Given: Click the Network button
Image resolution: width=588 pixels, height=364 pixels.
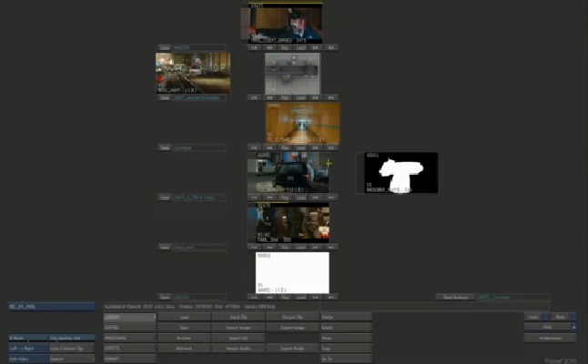Looking at the screenshot, I should [184, 349].
